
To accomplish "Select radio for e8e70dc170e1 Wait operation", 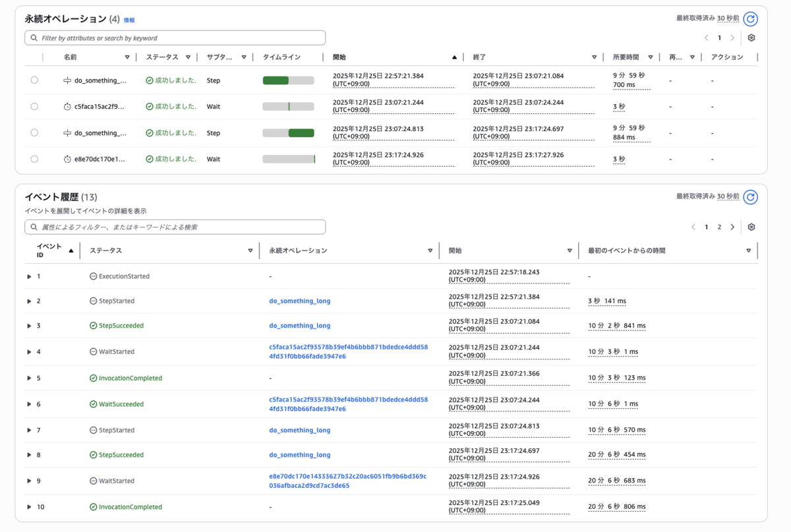I will tap(34, 159).
